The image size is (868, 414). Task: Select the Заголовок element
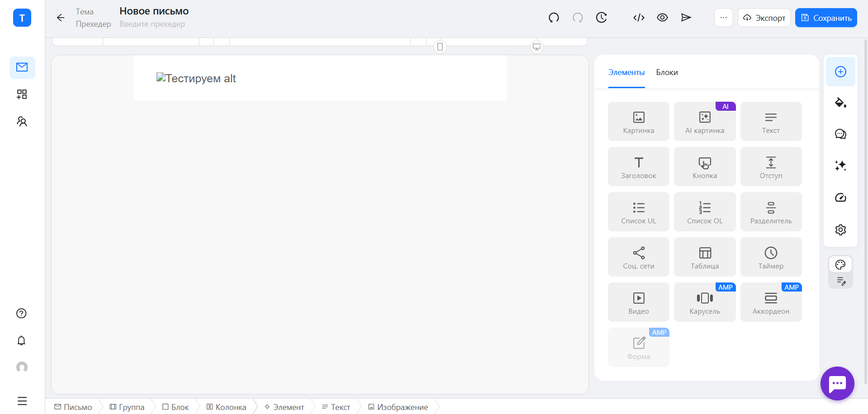tap(639, 166)
